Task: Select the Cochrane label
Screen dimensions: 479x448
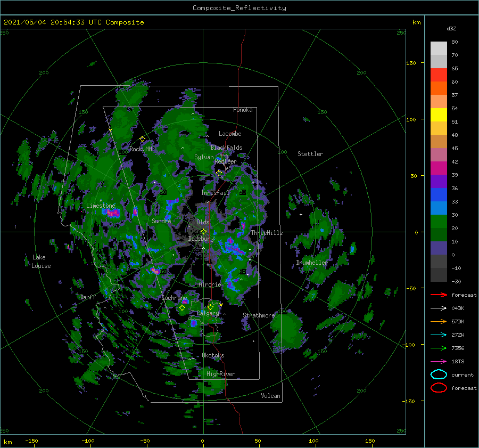Action: point(174,298)
